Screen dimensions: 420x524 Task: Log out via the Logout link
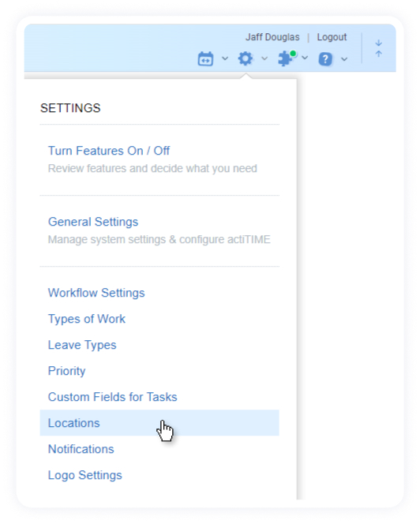point(332,37)
